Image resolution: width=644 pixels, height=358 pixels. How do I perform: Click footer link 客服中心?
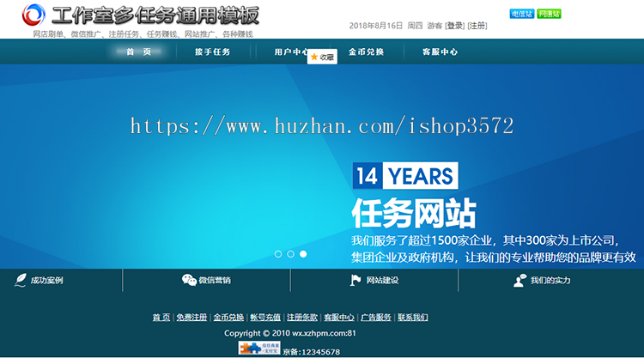coord(339,318)
